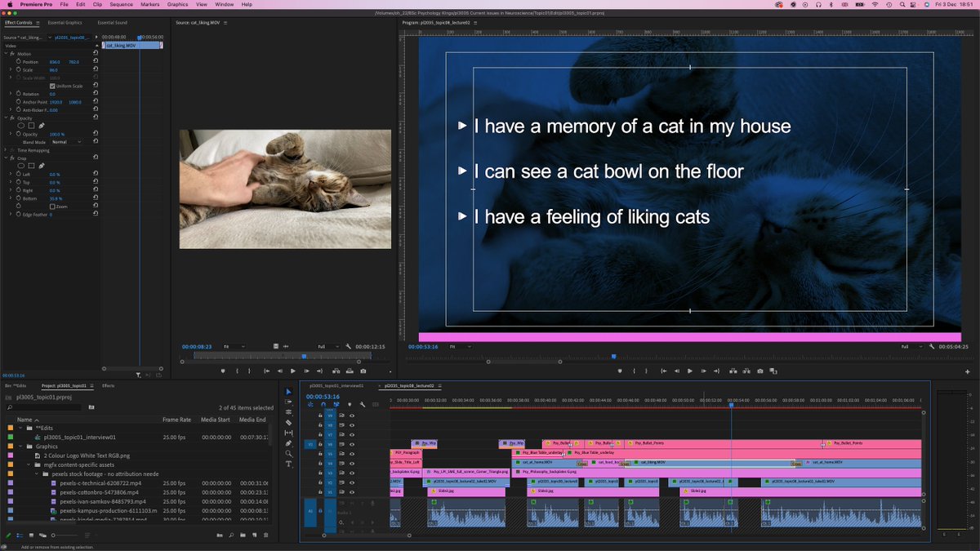Image resolution: width=980 pixels, height=551 pixels.
Task: Reset the Position parameter
Action: pyautogui.click(x=96, y=62)
